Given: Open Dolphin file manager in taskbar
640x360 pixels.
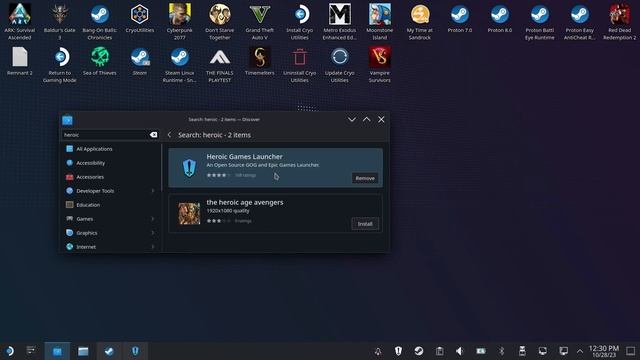Looking at the screenshot, I should (x=83, y=351).
